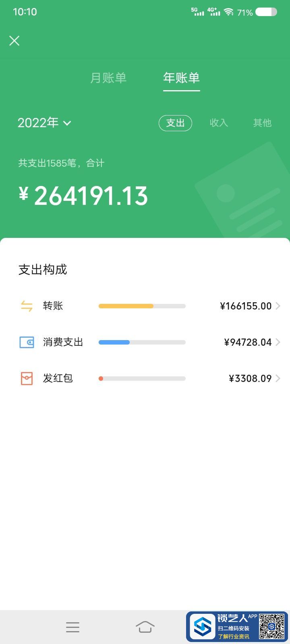
Task: Expand 消费支出 details via chevron
Action: click(278, 342)
